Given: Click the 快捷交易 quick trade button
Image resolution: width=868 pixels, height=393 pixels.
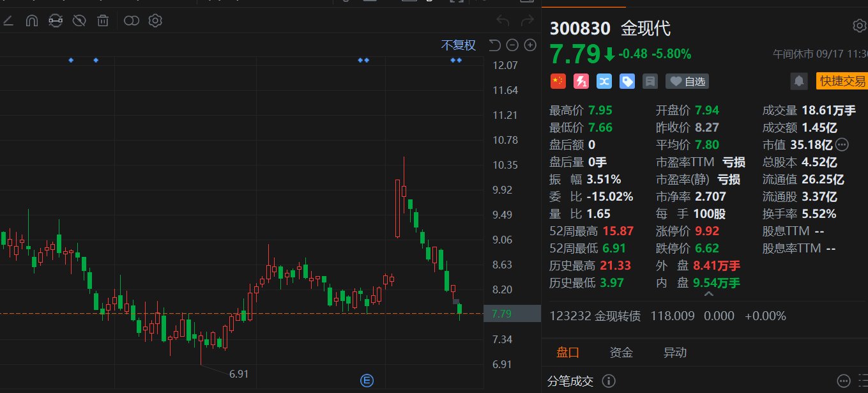Looking at the screenshot, I should (842, 81).
